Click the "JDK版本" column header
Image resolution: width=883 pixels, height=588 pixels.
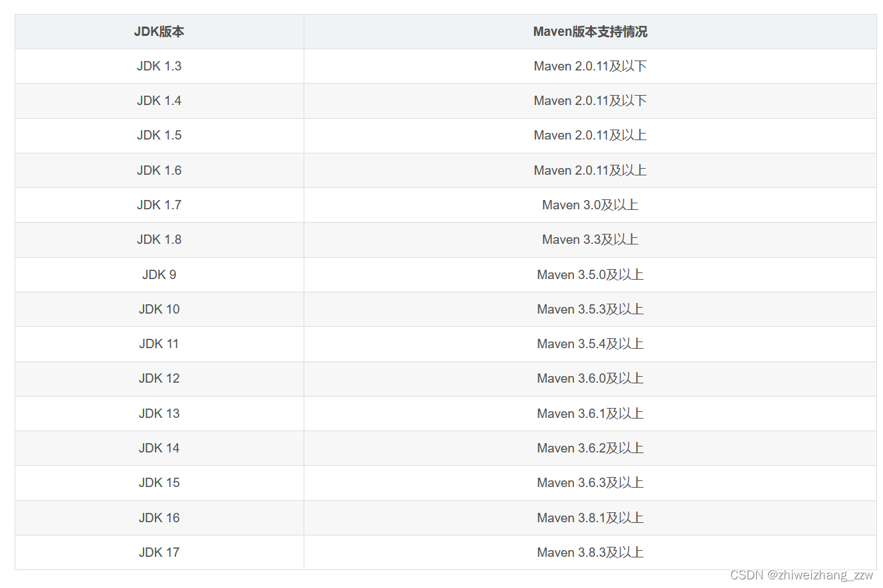pyautogui.click(x=159, y=31)
